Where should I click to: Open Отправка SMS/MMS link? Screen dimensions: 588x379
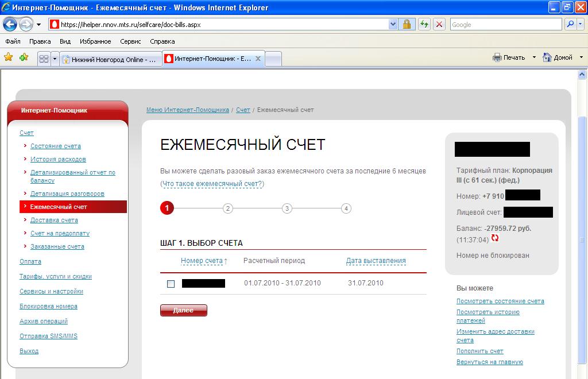pos(48,337)
